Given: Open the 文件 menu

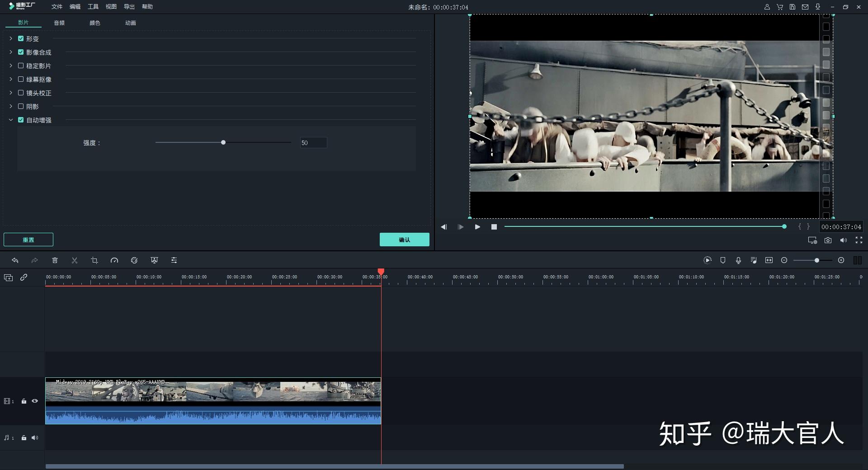Looking at the screenshot, I should coord(57,7).
